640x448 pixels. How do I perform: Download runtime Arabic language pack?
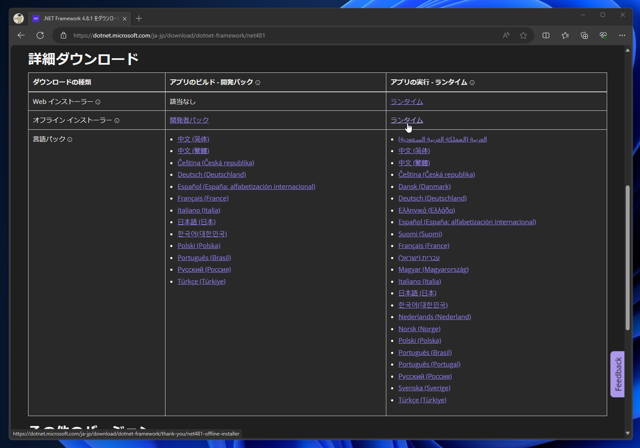pyautogui.click(x=442, y=139)
